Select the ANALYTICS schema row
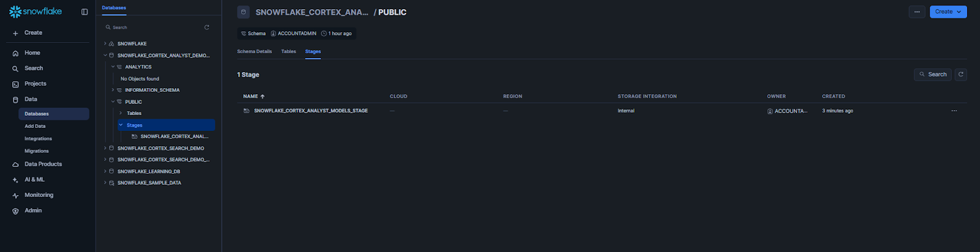The height and width of the screenshot is (252, 980). click(138, 67)
